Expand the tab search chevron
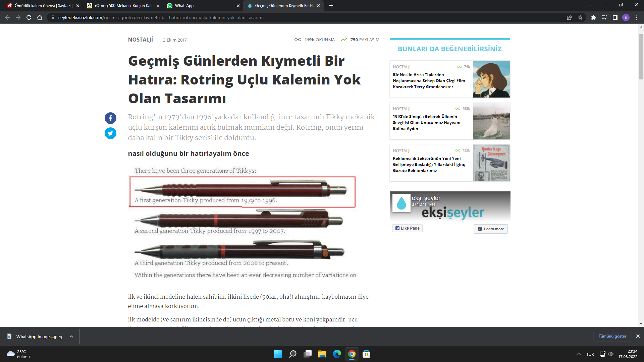 click(590, 5)
